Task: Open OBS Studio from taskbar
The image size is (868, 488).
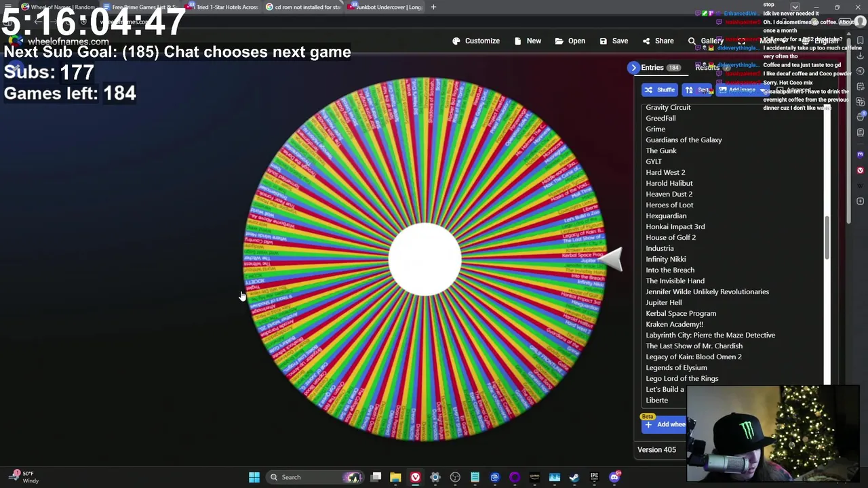Action: coord(455,477)
